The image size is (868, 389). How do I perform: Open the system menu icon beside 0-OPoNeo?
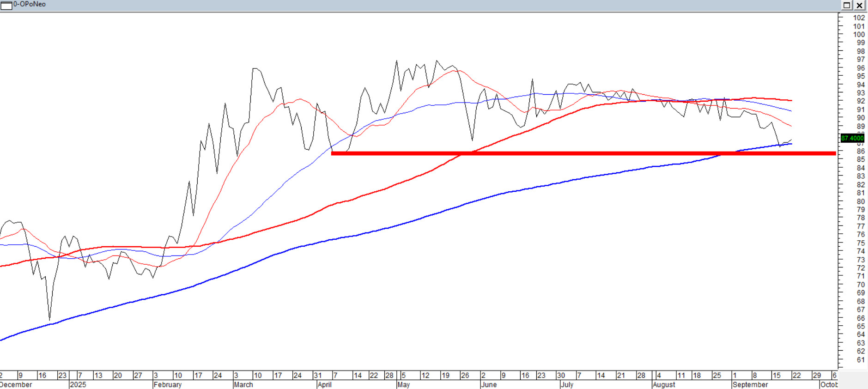[6, 5]
